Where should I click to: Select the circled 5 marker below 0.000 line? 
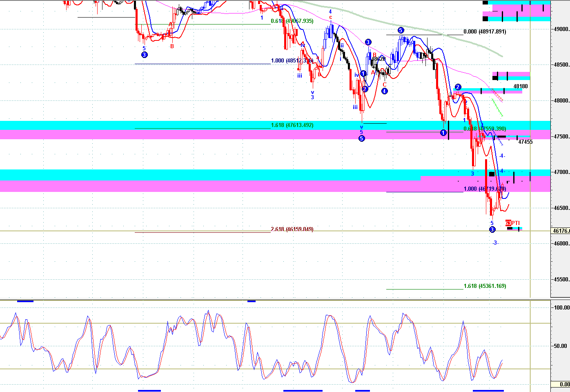tap(401, 30)
